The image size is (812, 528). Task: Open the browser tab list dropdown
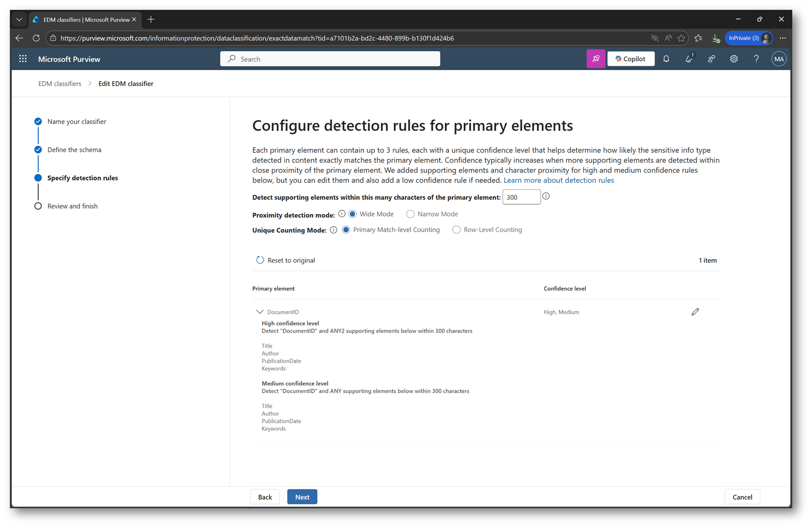pos(19,19)
